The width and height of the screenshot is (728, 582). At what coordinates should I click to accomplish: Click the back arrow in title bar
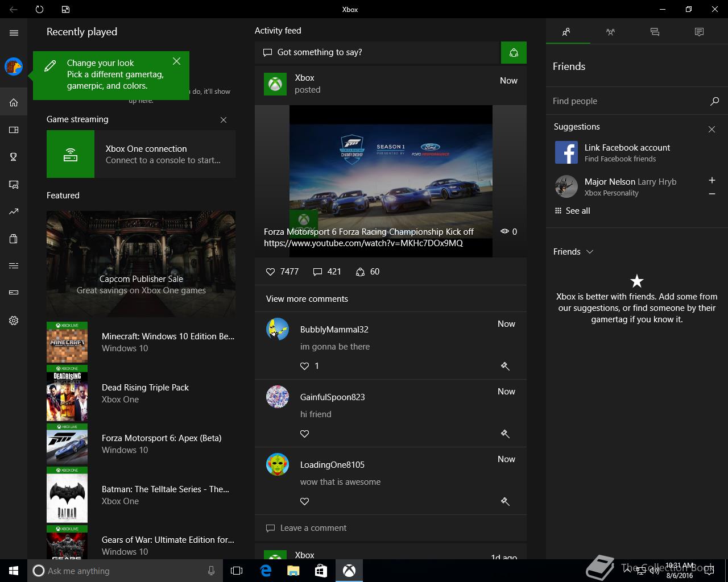14,9
